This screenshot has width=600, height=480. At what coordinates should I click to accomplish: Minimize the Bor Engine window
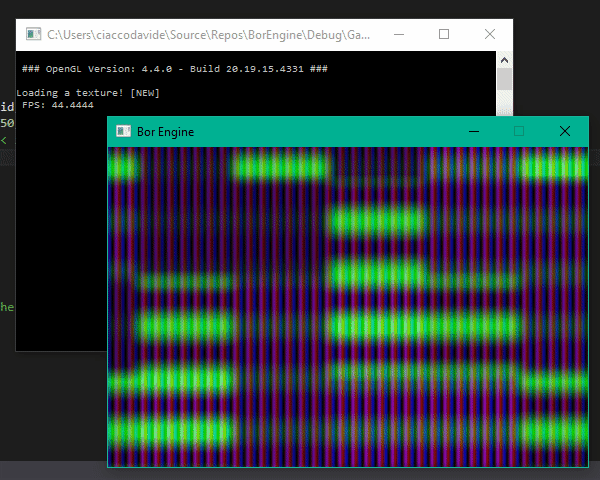click(x=474, y=131)
